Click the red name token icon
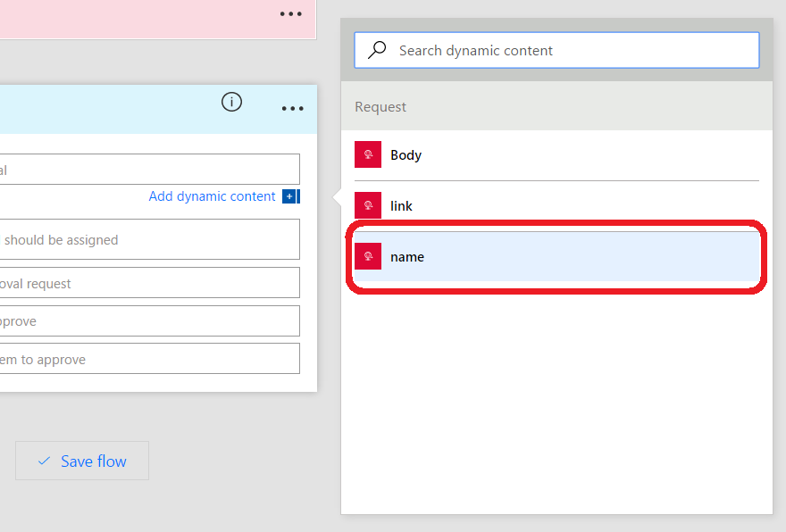 368,256
